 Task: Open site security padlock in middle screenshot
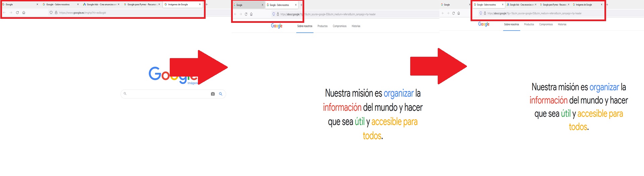pos(278,14)
